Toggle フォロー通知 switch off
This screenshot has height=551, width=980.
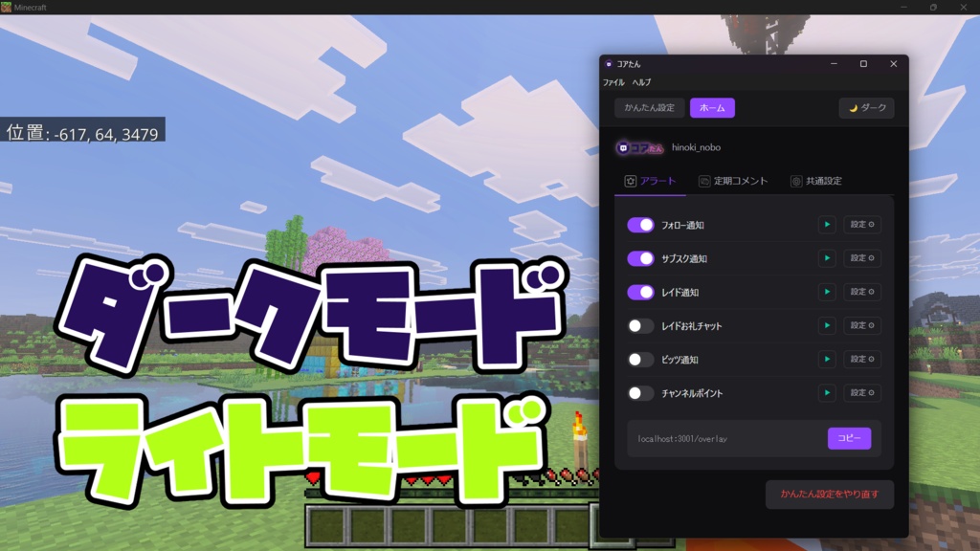pos(640,225)
